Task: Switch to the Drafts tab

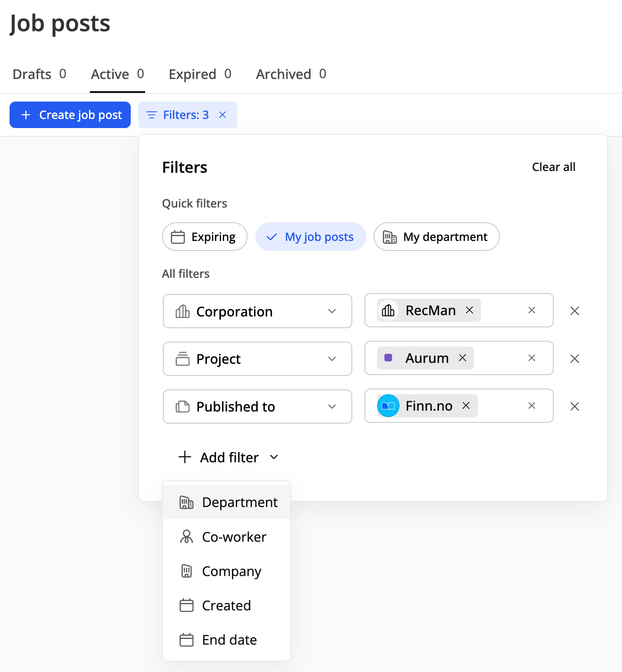Action: 39,74
